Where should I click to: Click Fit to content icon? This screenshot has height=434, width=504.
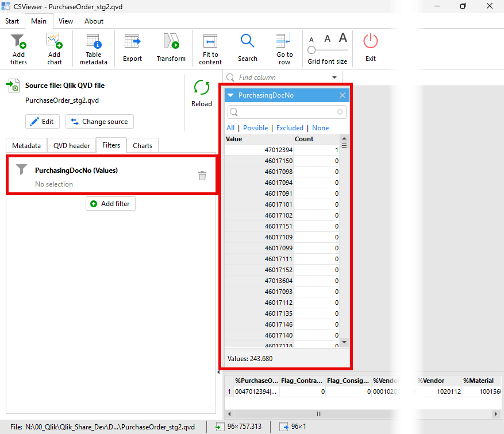click(210, 42)
